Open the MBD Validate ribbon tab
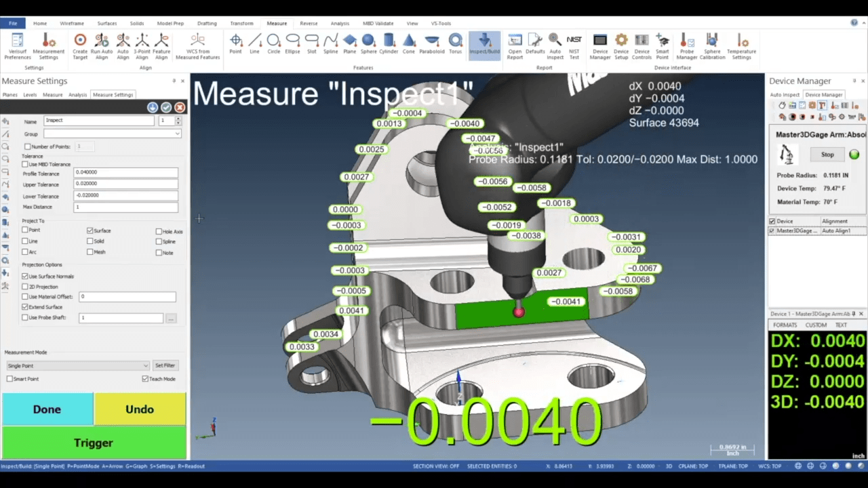Viewport: 868px width, 488px height. tap(378, 23)
